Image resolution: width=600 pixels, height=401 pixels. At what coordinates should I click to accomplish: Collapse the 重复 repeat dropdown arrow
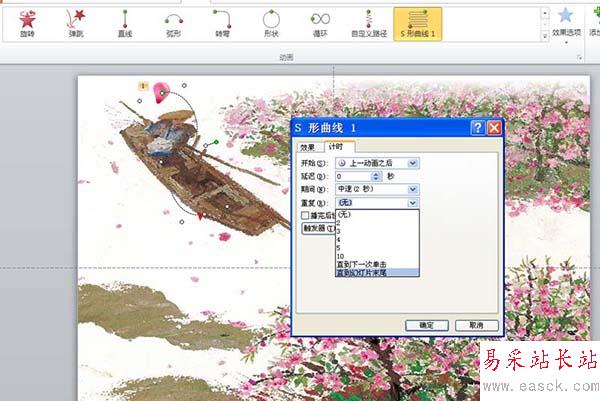[x=412, y=203]
